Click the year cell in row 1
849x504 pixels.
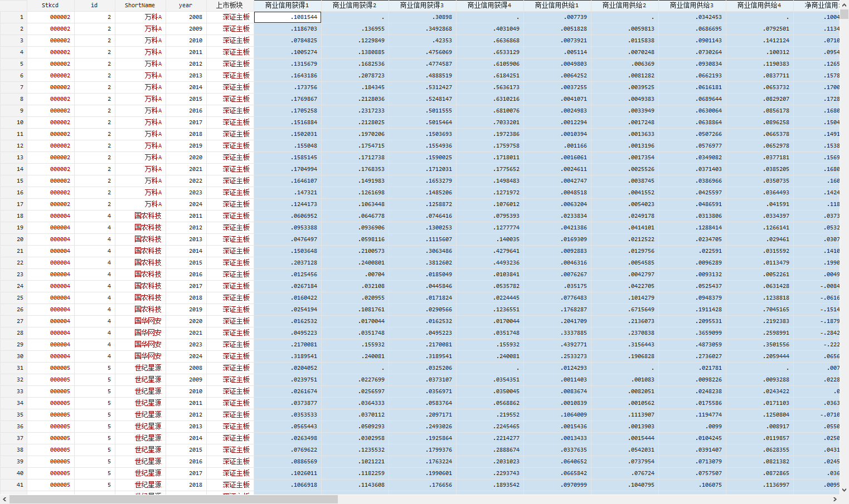pyautogui.click(x=186, y=17)
